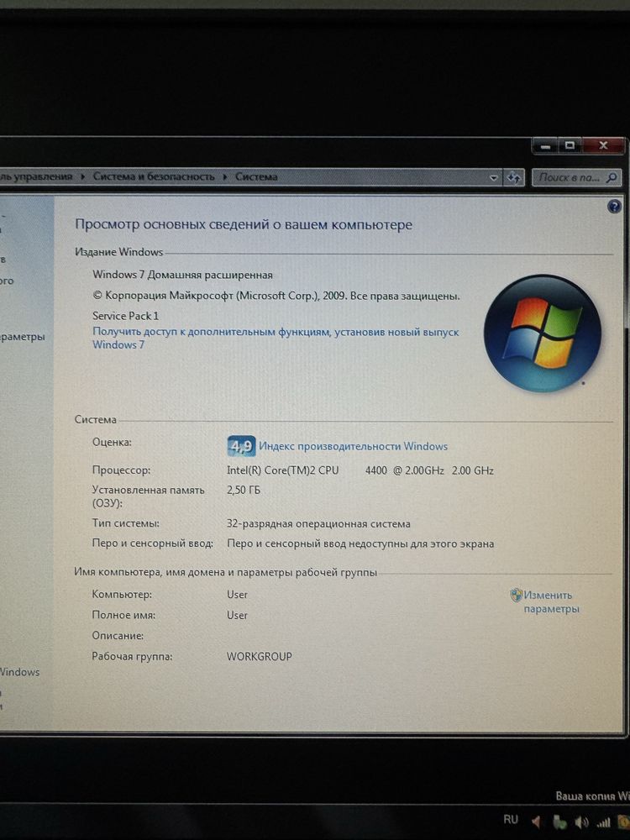Expand the address bar history dropdown arrow

coord(493,178)
